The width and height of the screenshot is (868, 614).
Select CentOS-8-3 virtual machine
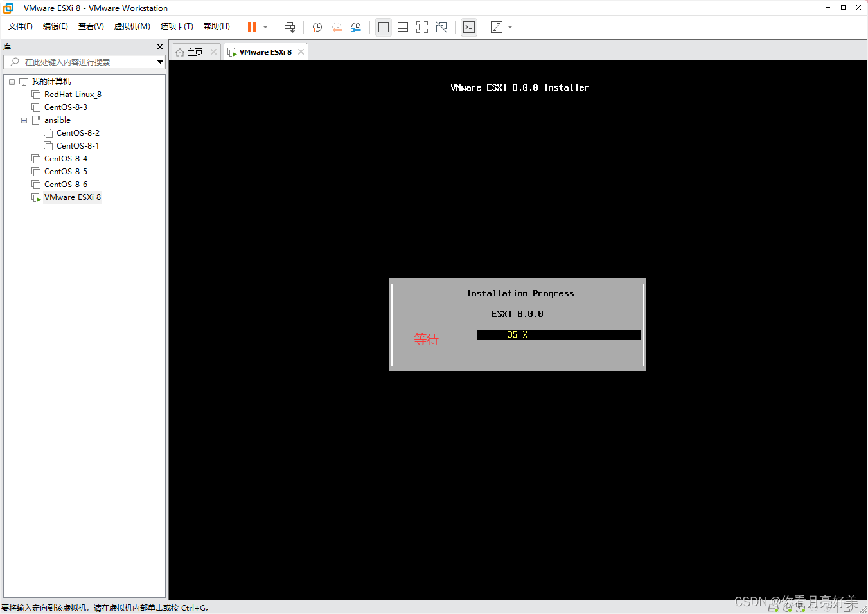click(66, 107)
